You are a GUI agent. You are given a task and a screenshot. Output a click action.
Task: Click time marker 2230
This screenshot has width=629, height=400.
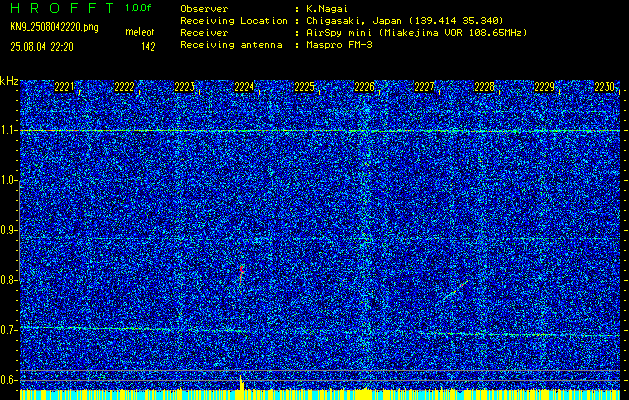[604, 87]
